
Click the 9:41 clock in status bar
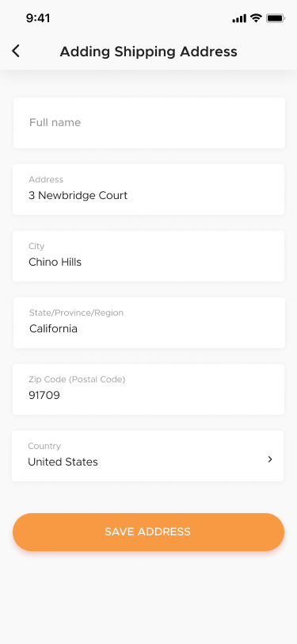[x=38, y=18]
